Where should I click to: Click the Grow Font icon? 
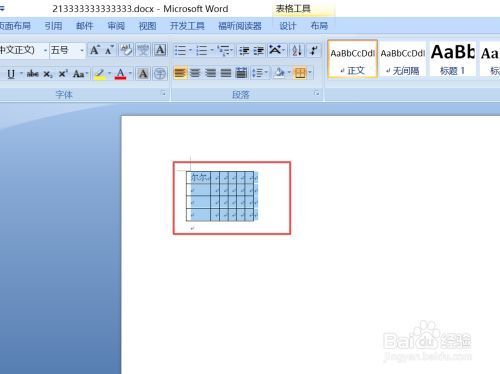point(94,50)
